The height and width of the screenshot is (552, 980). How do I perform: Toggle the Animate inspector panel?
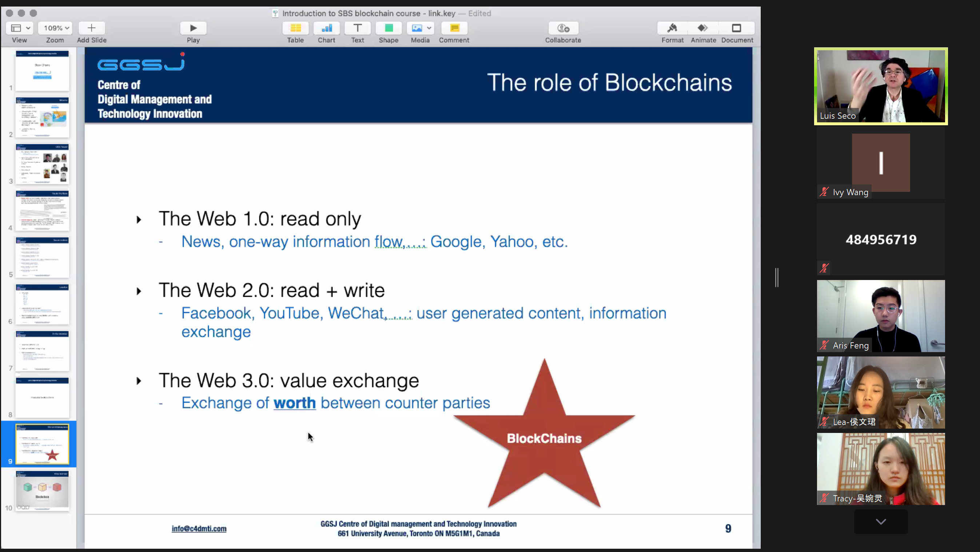click(703, 28)
